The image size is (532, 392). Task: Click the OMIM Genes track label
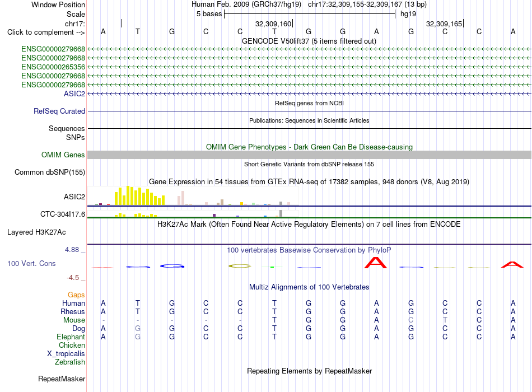coord(63,155)
